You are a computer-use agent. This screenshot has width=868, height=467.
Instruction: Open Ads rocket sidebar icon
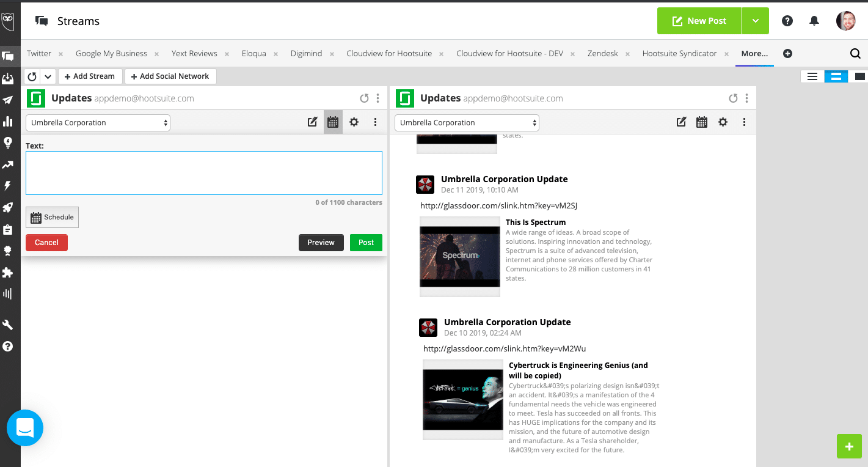point(8,207)
